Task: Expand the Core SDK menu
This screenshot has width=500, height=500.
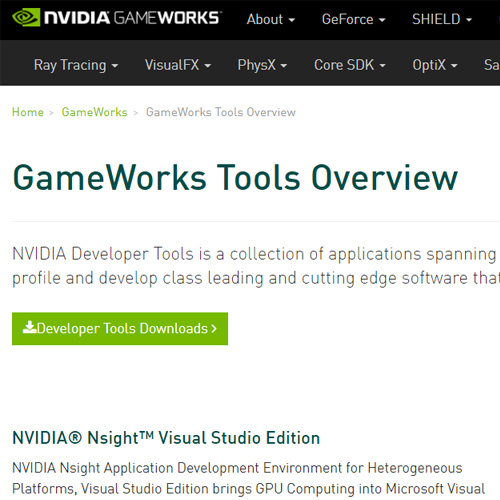Action: point(350,65)
